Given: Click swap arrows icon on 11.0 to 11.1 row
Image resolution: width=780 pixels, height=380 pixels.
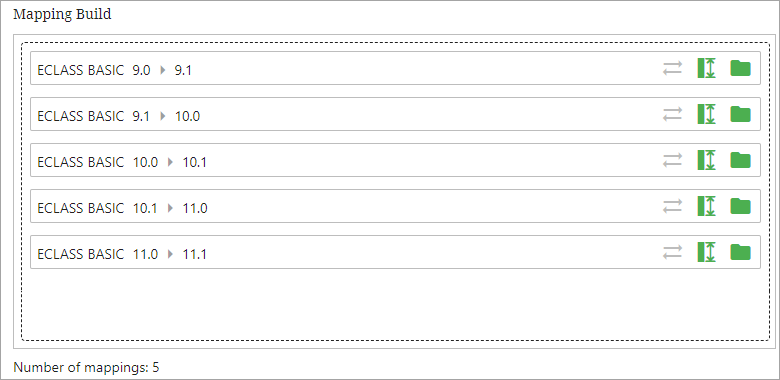Looking at the screenshot, I should pyautogui.click(x=672, y=253).
